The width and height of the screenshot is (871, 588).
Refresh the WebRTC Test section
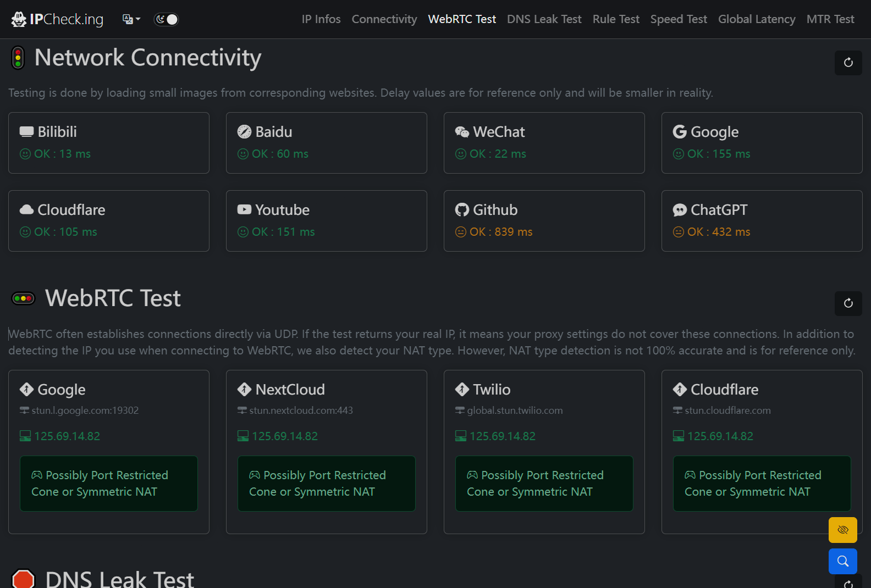click(x=848, y=303)
